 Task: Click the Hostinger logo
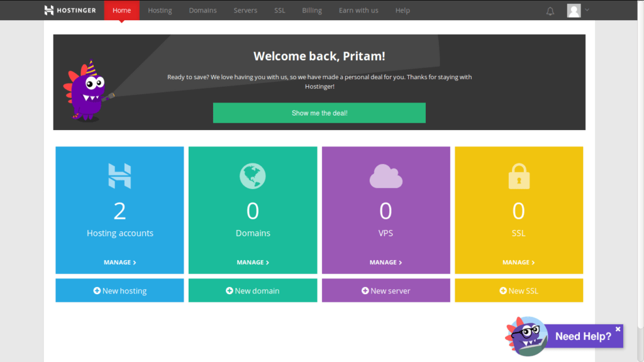tap(70, 10)
